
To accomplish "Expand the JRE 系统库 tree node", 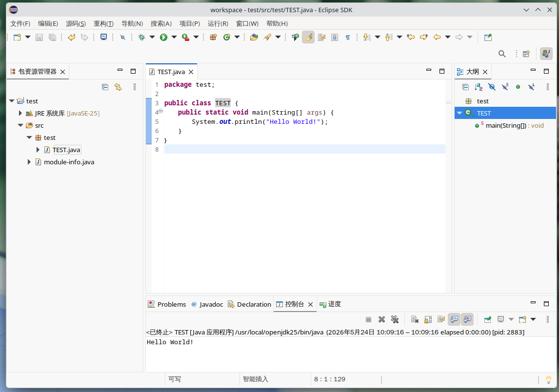I will [20, 113].
